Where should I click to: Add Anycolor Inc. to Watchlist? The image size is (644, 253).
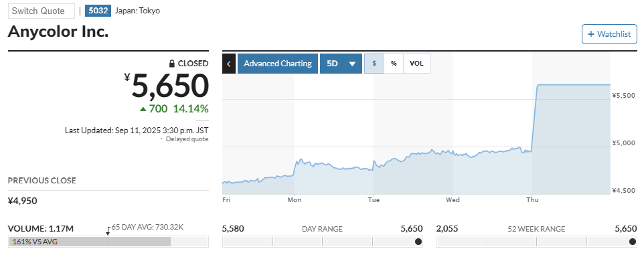pos(609,34)
